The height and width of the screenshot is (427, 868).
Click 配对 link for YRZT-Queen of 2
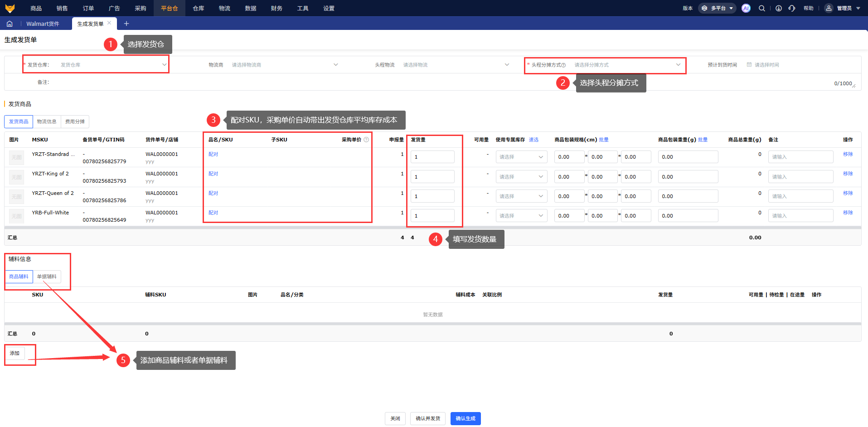213,193
